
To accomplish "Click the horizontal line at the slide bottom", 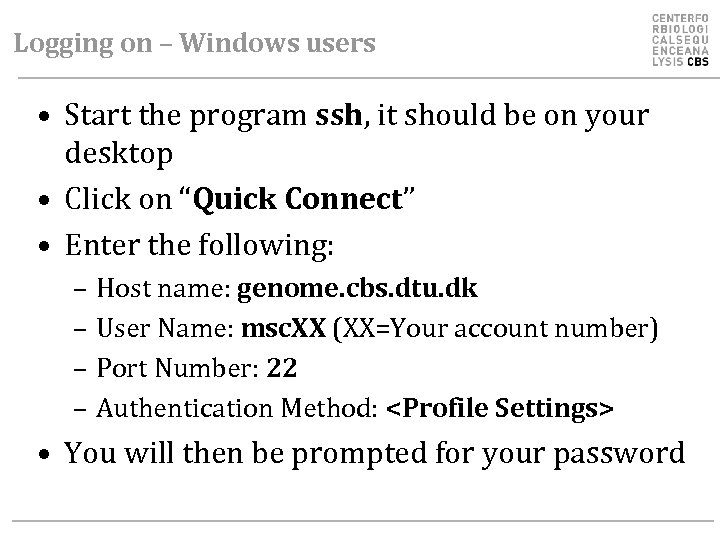I will 360,522.
